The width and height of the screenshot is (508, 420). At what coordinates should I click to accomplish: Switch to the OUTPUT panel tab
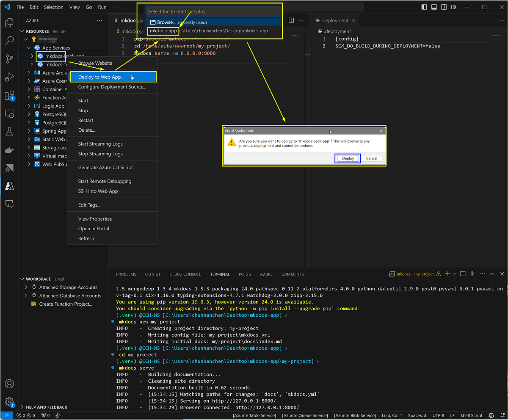pyautogui.click(x=153, y=274)
